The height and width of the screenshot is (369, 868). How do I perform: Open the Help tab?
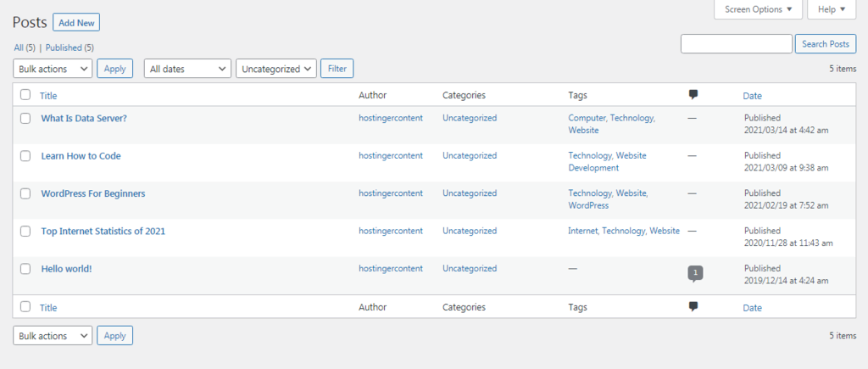[832, 9]
